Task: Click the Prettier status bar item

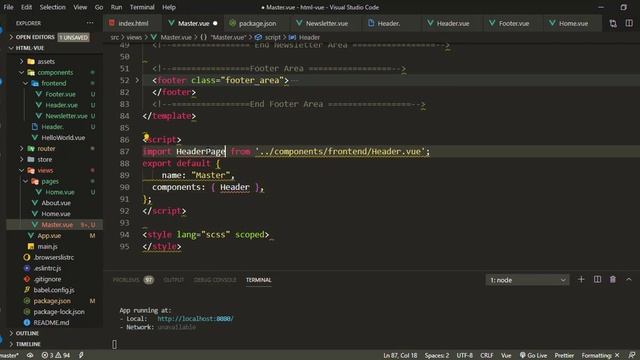Action: (x=564, y=356)
